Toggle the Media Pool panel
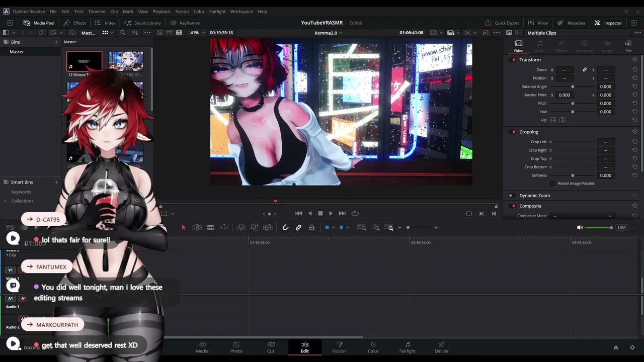 coord(39,23)
